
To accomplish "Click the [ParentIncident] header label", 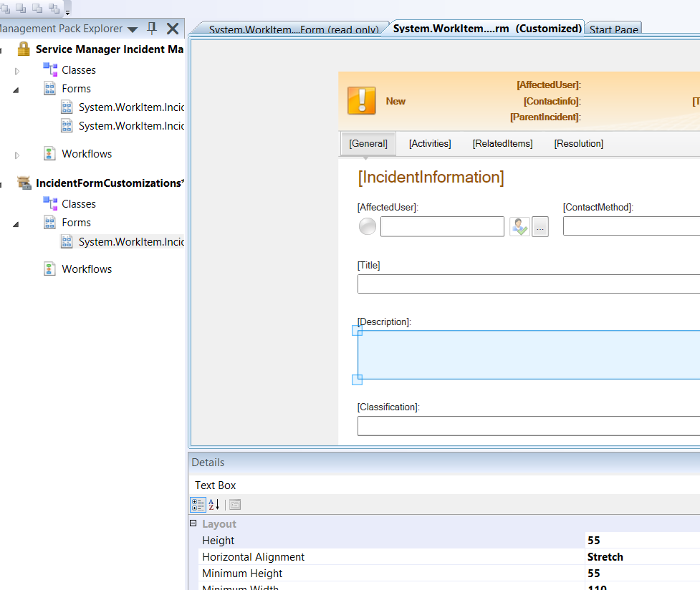I will [x=545, y=117].
